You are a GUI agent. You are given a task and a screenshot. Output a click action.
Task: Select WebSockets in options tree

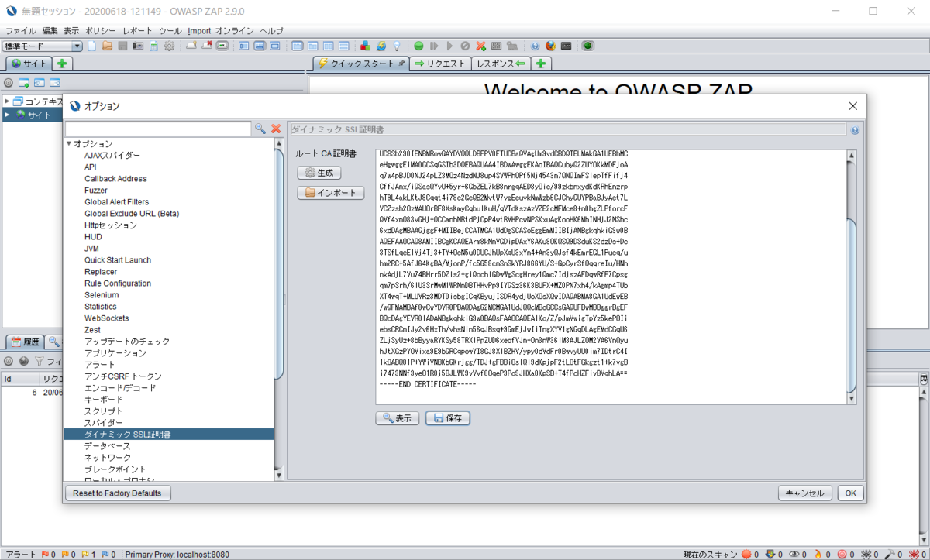point(107,318)
